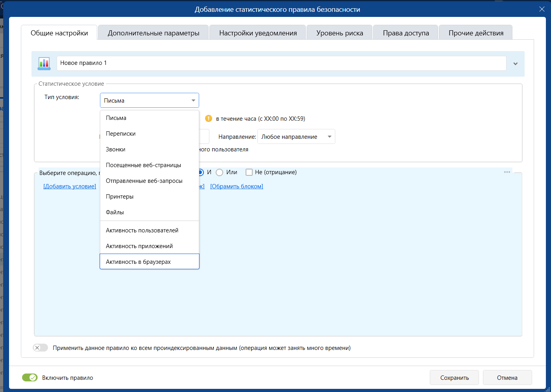
Task: Select Отправленные веб-запросы option
Action: coord(150,181)
